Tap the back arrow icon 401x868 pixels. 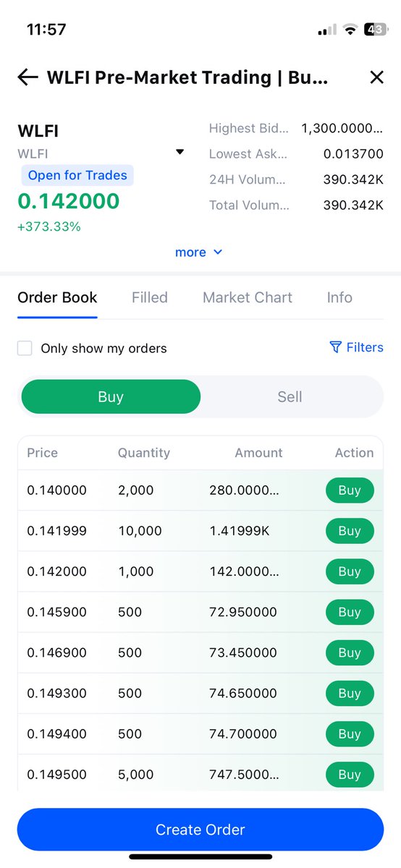point(28,77)
